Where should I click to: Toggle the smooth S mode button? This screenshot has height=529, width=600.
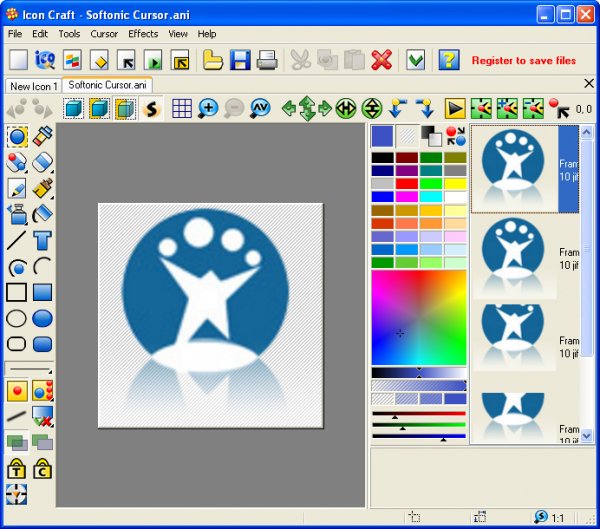(152, 109)
